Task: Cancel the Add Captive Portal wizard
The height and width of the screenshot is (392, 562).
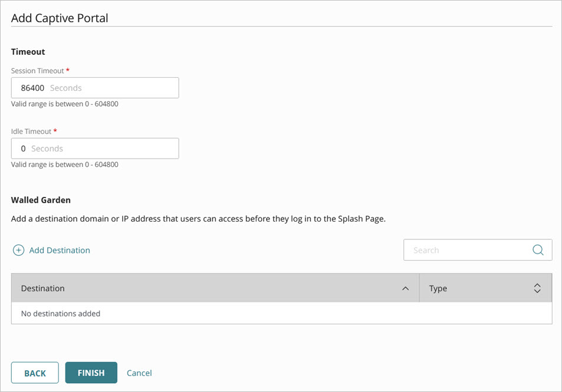Action: pyautogui.click(x=139, y=373)
